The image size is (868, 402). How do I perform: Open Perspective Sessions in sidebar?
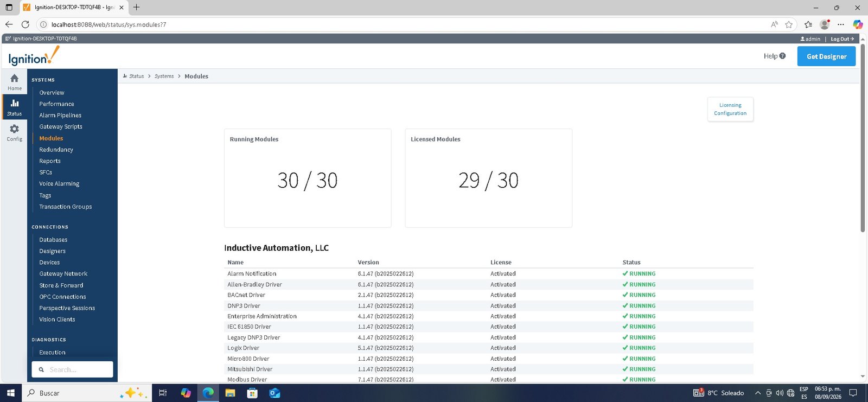tap(67, 308)
